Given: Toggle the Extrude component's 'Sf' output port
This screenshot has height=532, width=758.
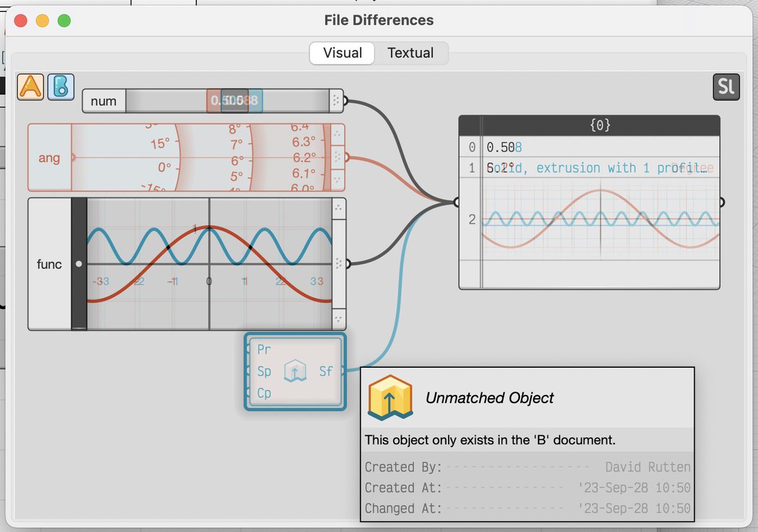Looking at the screenshot, I should pos(325,371).
